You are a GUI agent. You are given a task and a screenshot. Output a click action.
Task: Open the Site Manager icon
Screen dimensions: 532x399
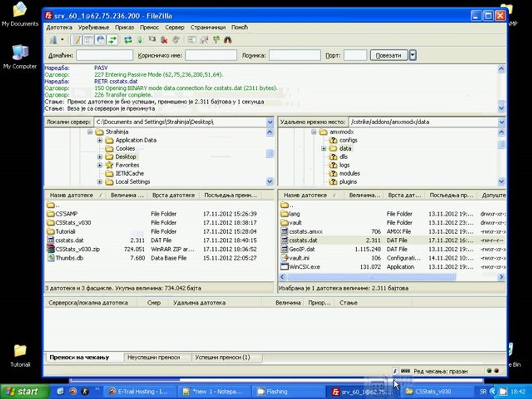coord(53,40)
